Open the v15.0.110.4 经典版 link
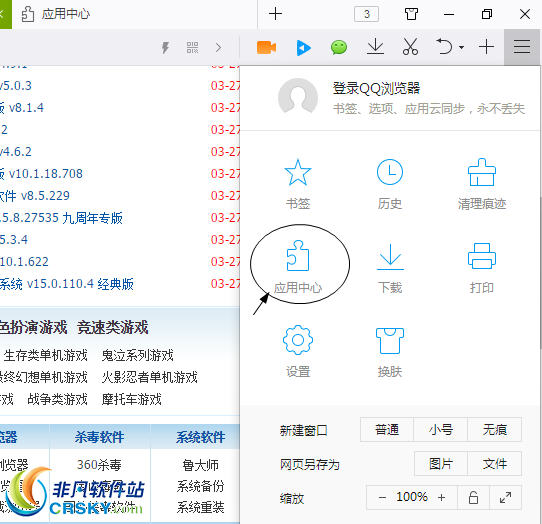The height and width of the screenshot is (524, 542). [x=67, y=284]
